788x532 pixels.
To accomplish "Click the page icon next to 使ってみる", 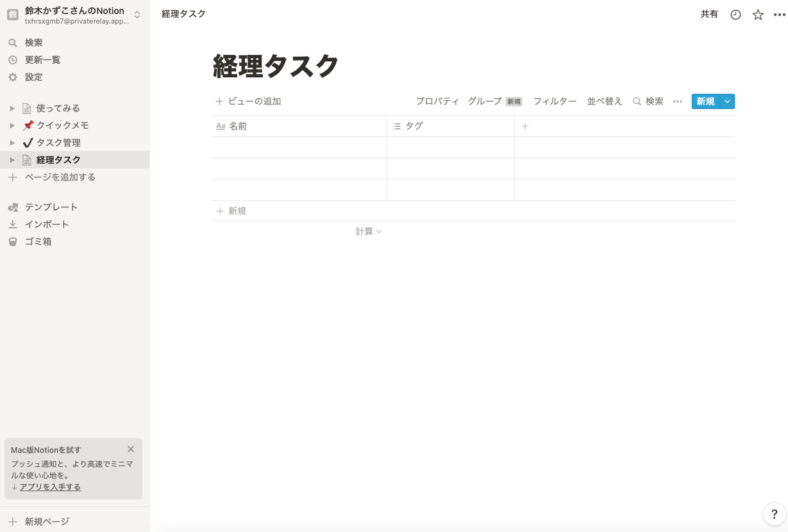I will click(x=27, y=108).
